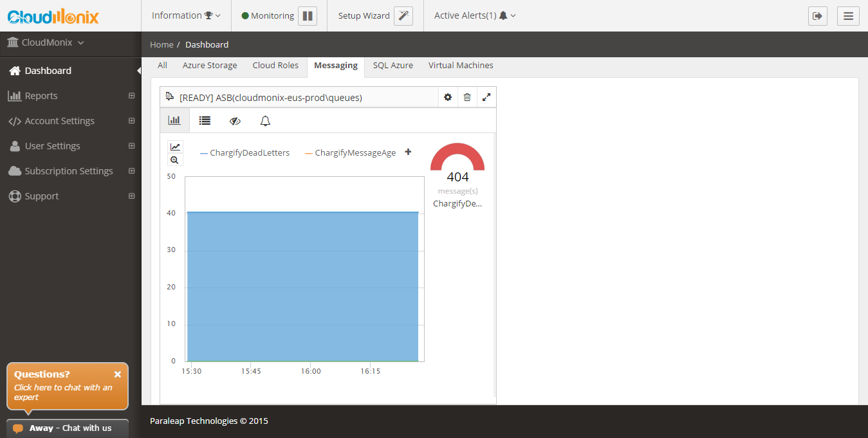This screenshot has width=868, height=438.
Task: Click the logout arrow icon in header
Action: tap(818, 15)
